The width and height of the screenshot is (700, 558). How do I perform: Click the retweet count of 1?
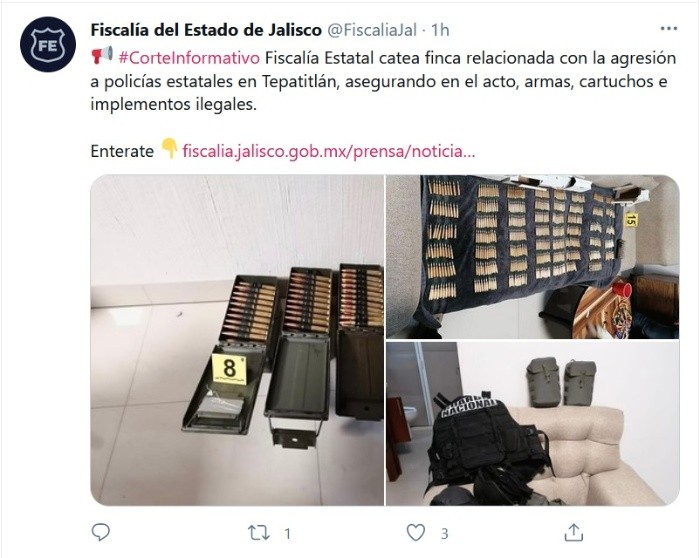(288, 533)
